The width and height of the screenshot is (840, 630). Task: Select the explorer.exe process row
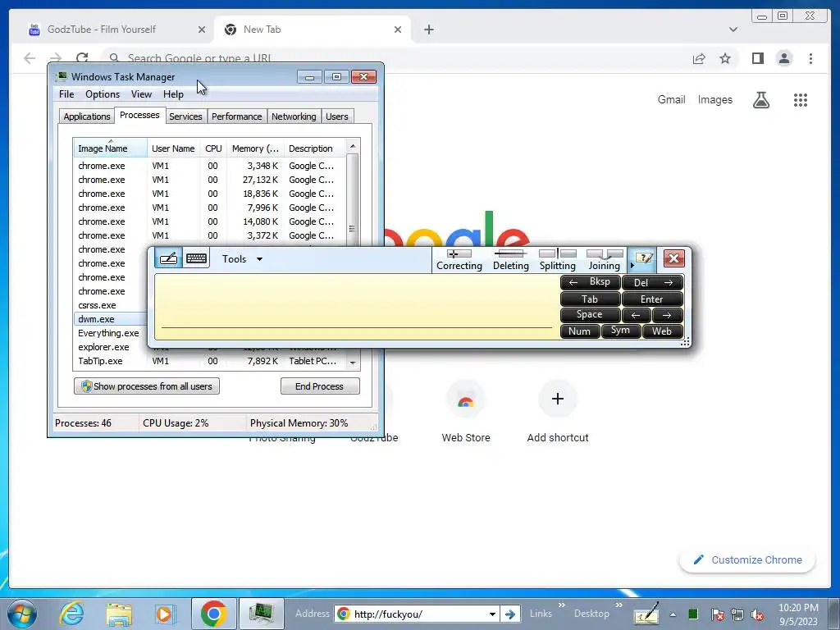pos(110,347)
